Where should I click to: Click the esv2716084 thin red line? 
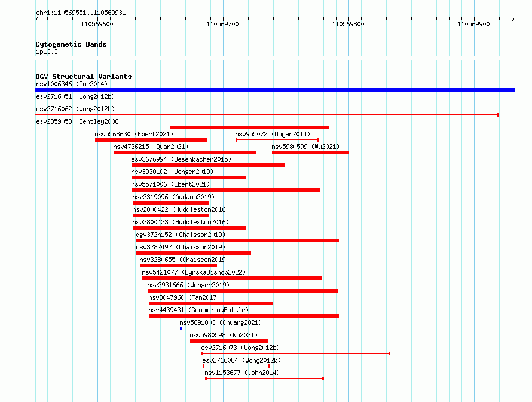(x=236, y=366)
